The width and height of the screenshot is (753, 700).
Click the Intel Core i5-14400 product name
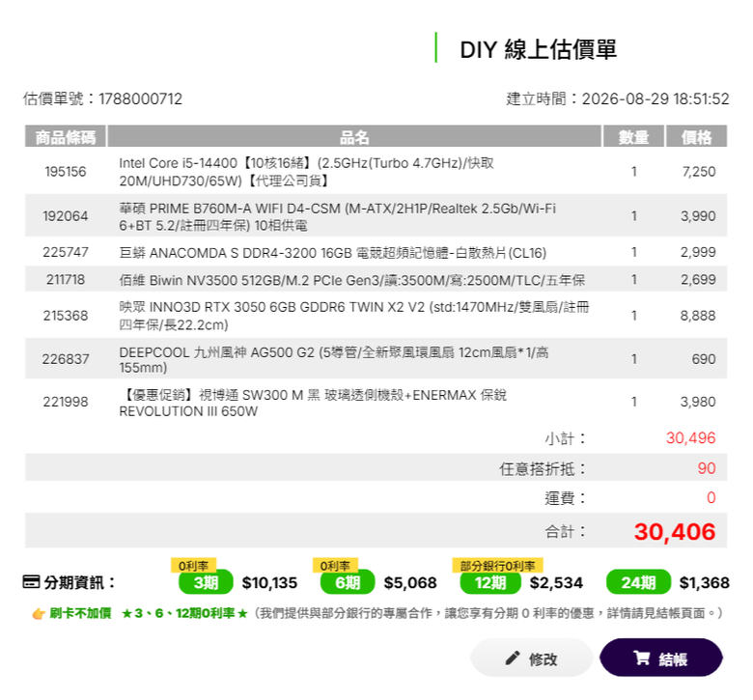point(306,172)
